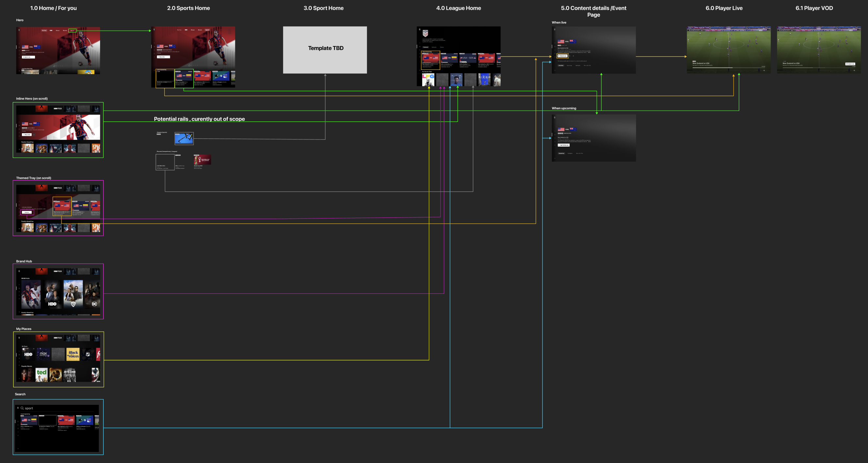Click Add To My List on upcoming page

[x=563, y=145]
